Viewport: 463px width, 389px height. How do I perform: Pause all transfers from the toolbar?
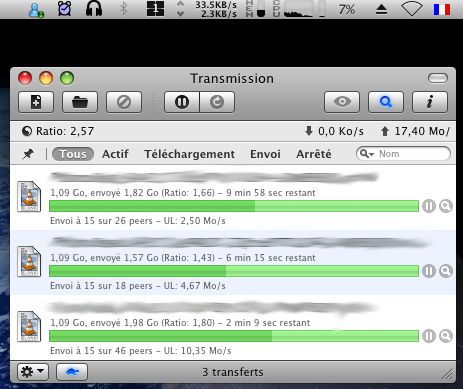tap(182, 102)
